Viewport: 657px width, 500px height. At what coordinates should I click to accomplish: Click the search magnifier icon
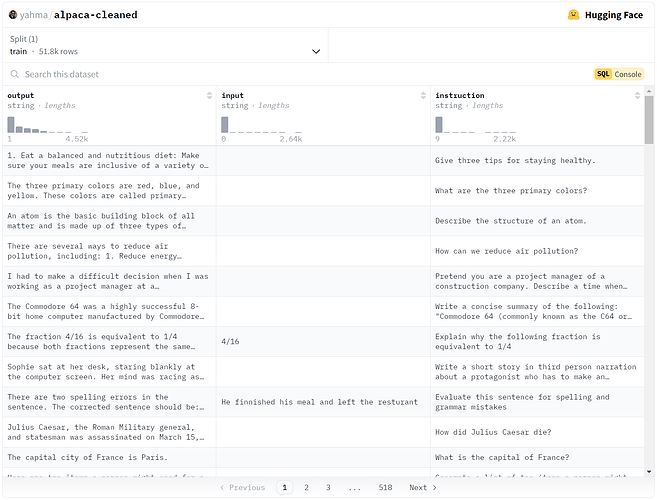click(15, 74)
